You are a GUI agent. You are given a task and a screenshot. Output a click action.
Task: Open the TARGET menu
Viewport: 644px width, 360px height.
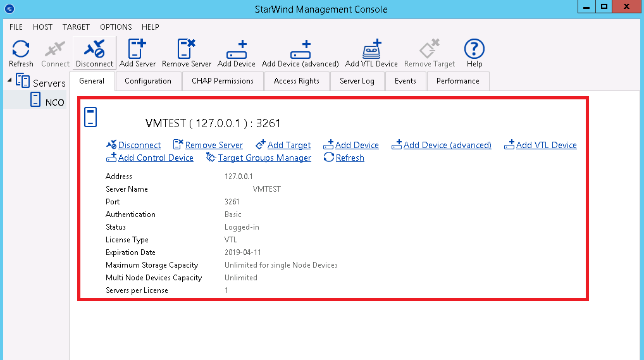tap(76, 27)
